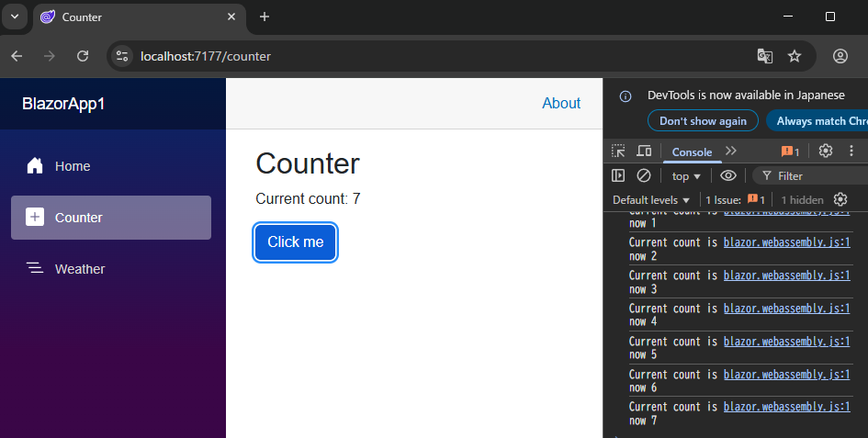Open the About link
The image size is (868, 438).
click(x=561, y=103)
